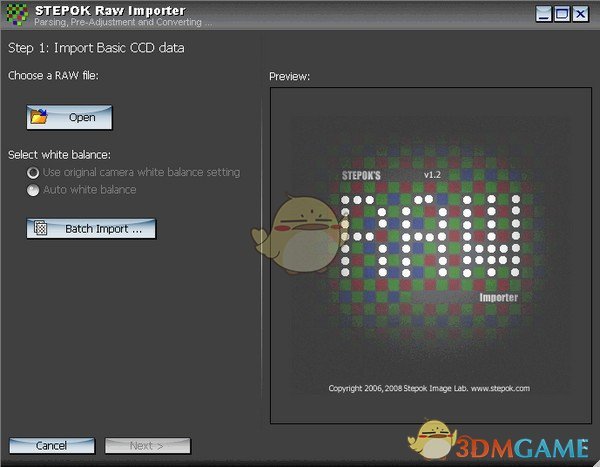Click the 'STEPOK'S' text in the preview
Screen dimensions: 600x467
tap(361, 176)
